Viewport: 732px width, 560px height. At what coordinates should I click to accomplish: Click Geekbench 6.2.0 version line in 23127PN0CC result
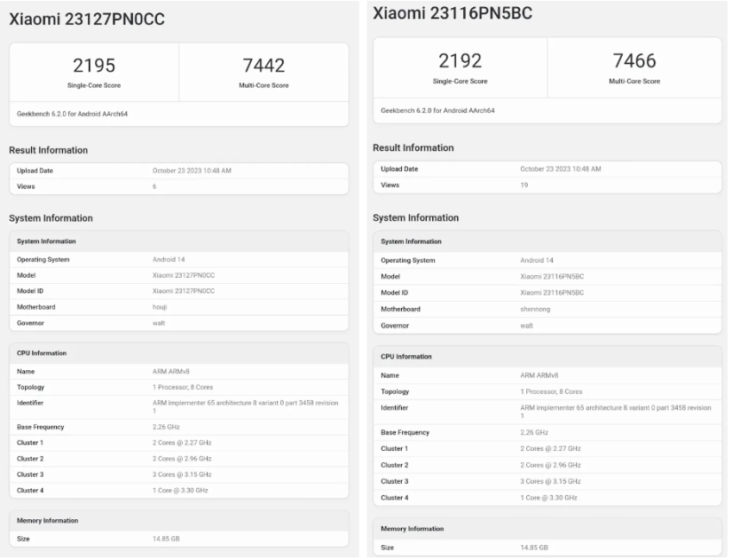click(x=73, y=114)
